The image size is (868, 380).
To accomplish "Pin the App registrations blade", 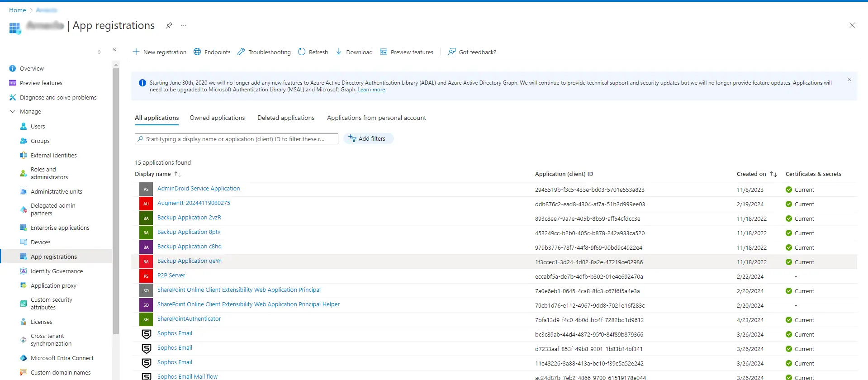I will pyautogui.click(x=169, y=25).
